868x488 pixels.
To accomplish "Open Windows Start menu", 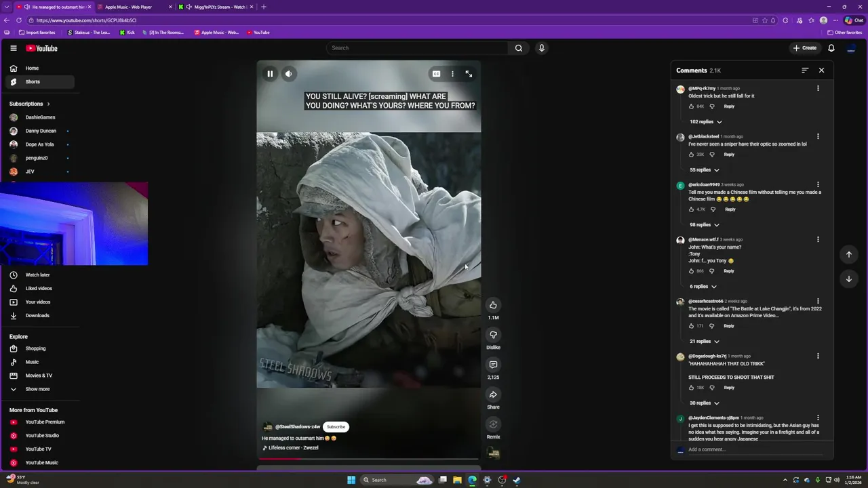I will pos(351,480).
